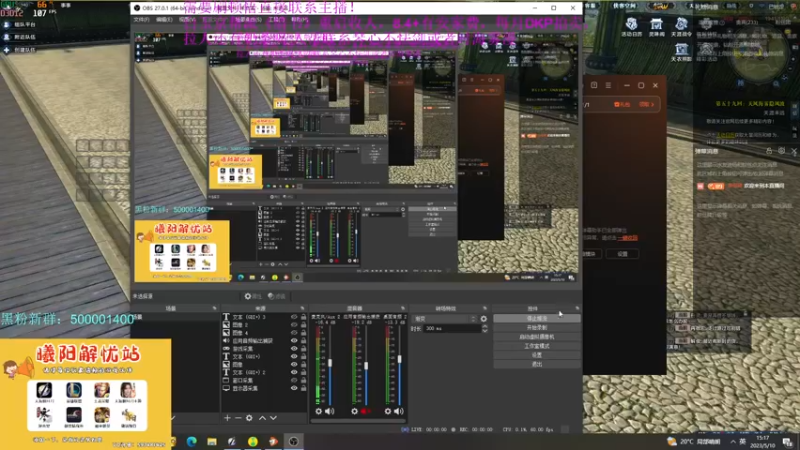
Task: Select the 游戏采集 source row
Action: point(264,348)
